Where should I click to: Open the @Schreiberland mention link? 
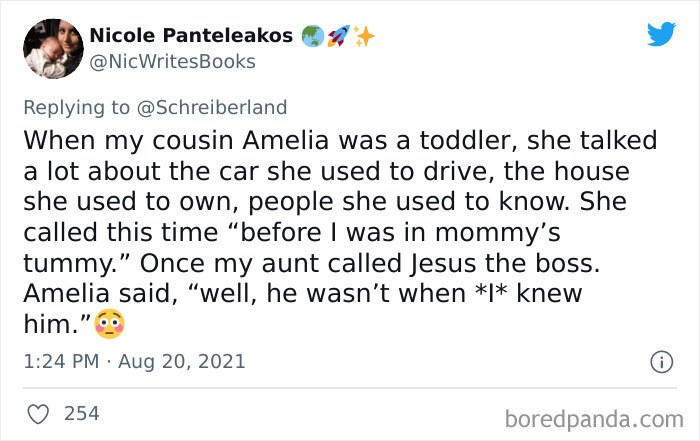pos(220,107)
